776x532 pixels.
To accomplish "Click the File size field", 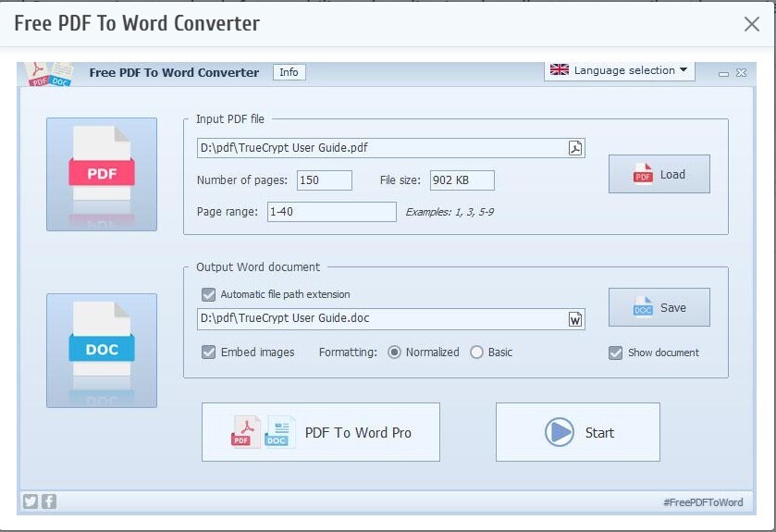I will [462, 180].
